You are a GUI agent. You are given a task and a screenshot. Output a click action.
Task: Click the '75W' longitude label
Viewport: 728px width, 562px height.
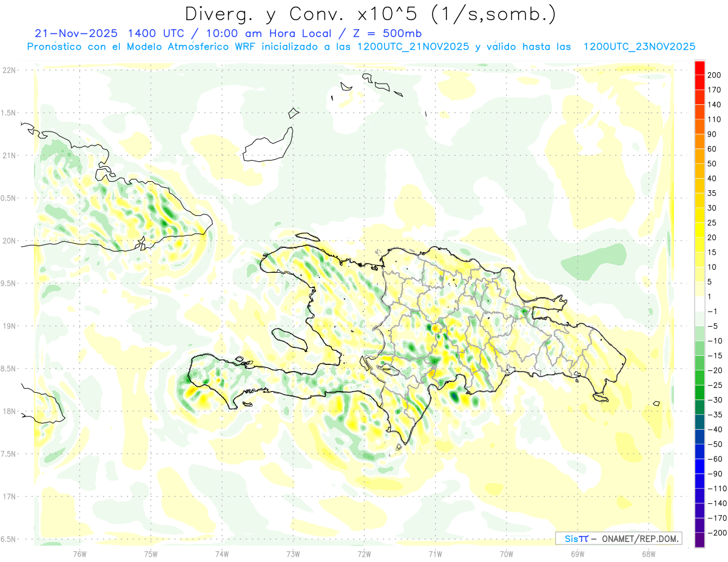[151, 554]
